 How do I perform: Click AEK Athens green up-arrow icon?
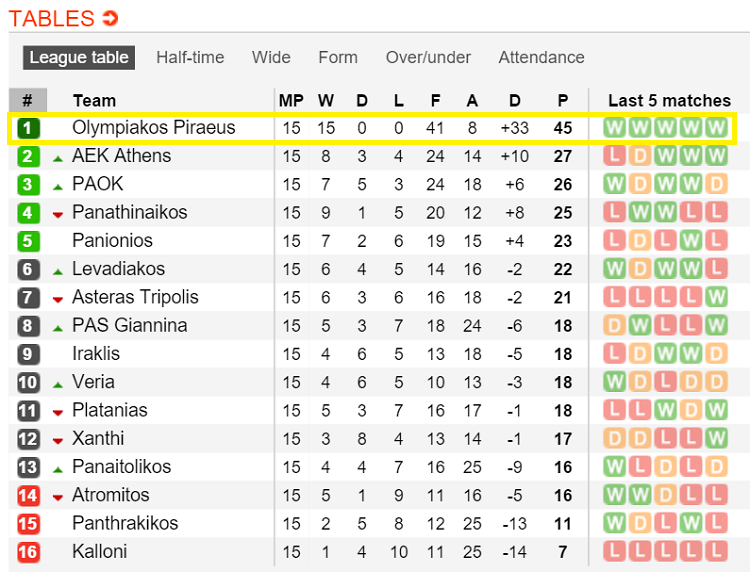(58, 158)
